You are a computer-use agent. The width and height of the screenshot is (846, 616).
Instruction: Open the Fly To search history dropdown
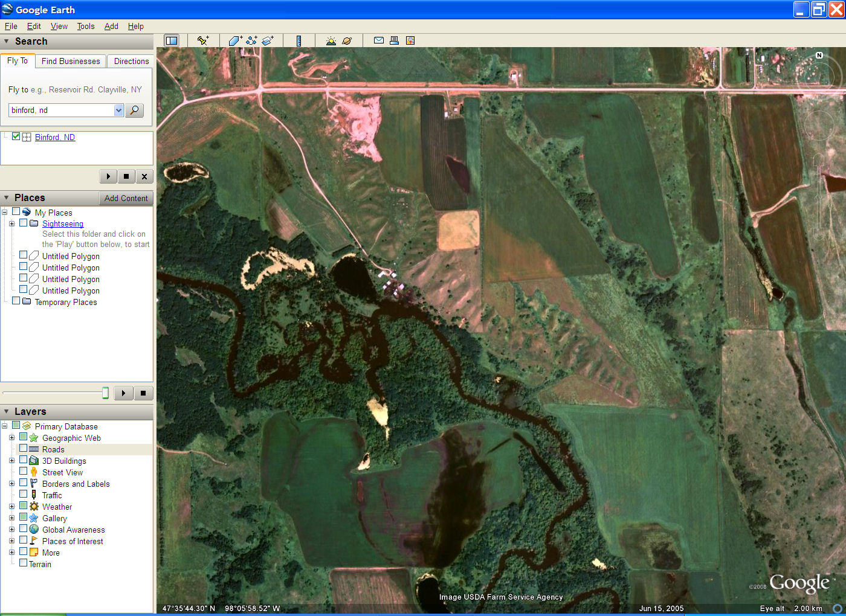coord(118,110)
